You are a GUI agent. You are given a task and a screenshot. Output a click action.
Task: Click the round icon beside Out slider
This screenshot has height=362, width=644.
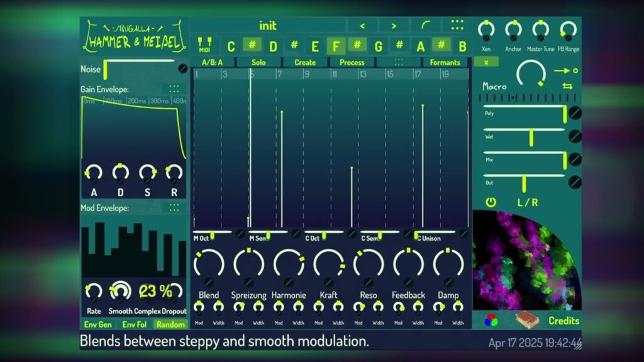(x=575, y=182)
